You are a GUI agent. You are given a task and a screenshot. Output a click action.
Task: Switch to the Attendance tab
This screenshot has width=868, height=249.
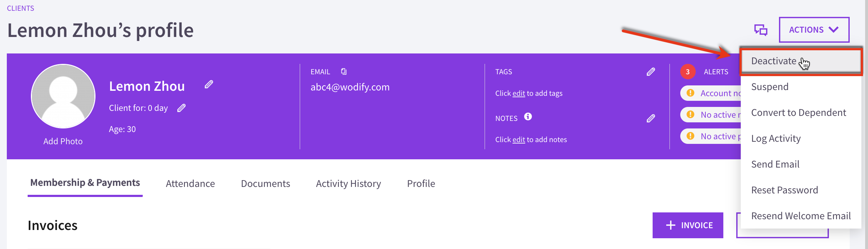tap(190, 184)
